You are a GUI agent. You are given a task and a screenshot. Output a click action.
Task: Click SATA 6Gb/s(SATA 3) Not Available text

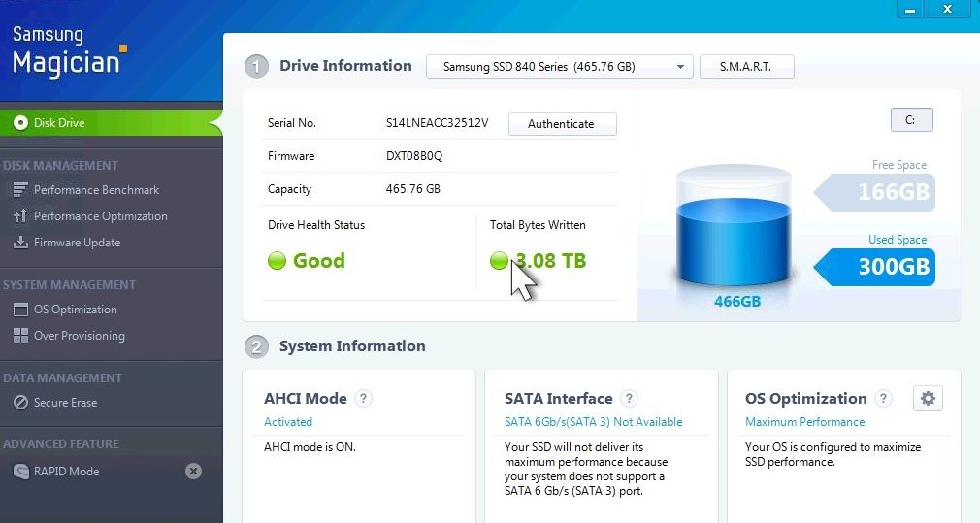coord(593,422)
